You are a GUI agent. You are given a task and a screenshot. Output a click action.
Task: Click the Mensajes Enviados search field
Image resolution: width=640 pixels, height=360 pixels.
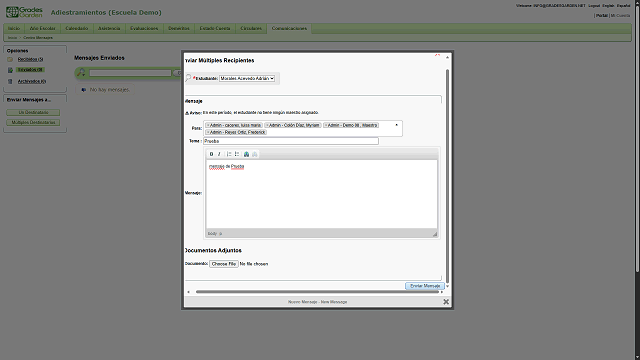pyautogui.click(x=130, y=73)
